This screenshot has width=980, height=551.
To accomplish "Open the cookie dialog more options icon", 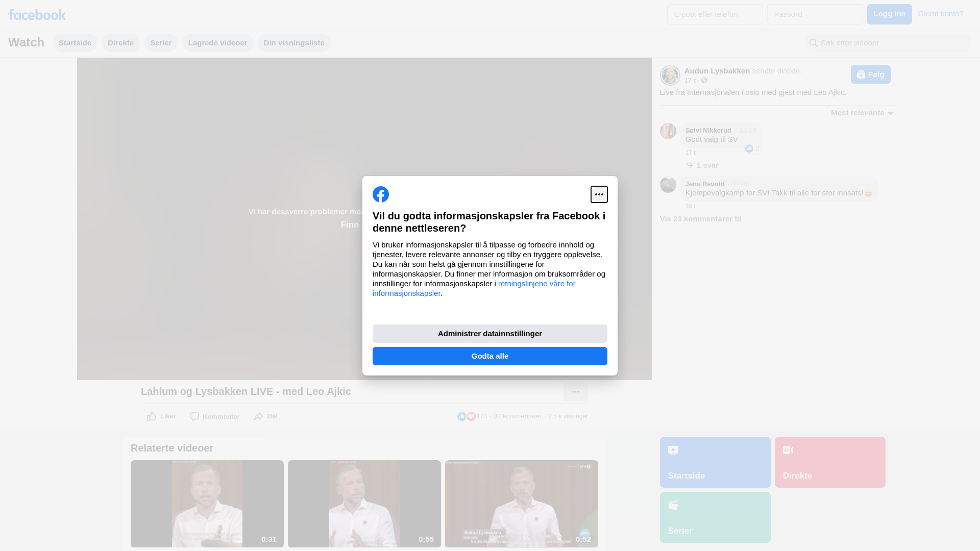I will (x=599, y=194).
